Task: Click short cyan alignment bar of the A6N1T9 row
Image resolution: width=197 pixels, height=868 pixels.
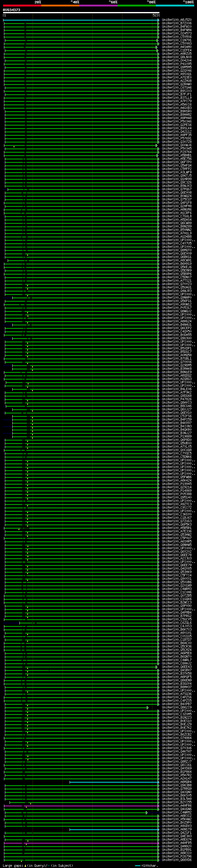Action: tap(114, 830)
